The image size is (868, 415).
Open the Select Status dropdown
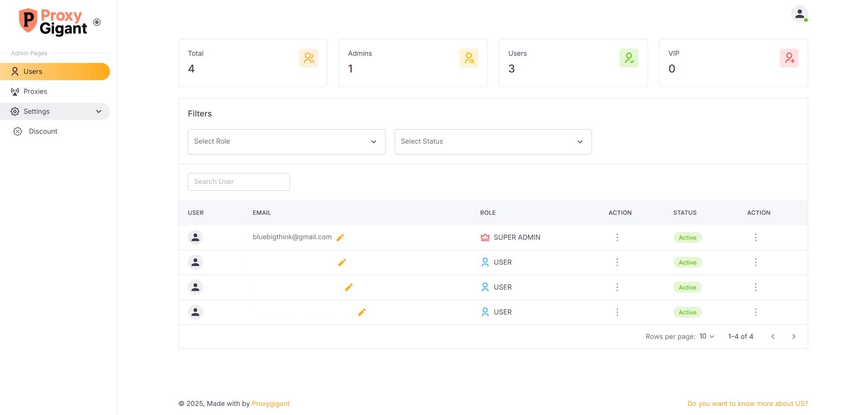coord(493,142)
